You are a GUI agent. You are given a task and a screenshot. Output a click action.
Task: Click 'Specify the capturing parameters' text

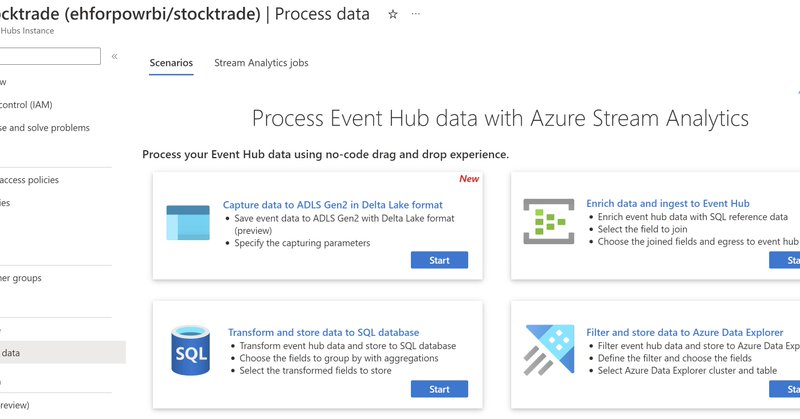(x=302, y=243)
